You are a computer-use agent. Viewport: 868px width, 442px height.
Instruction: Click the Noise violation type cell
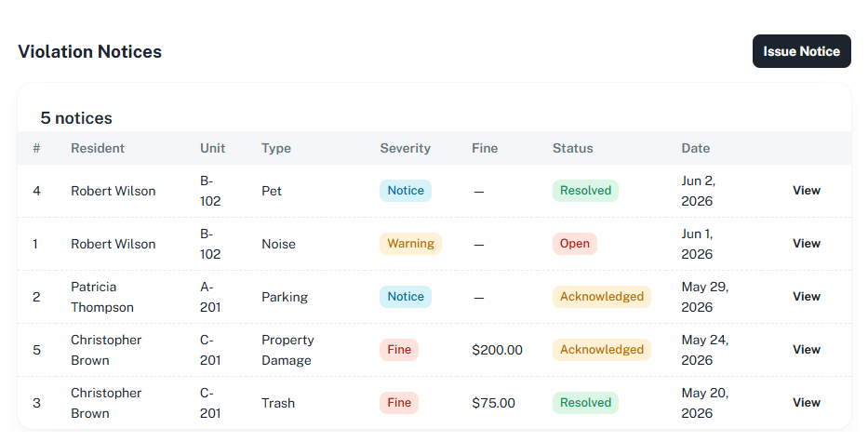coord(278,244)
